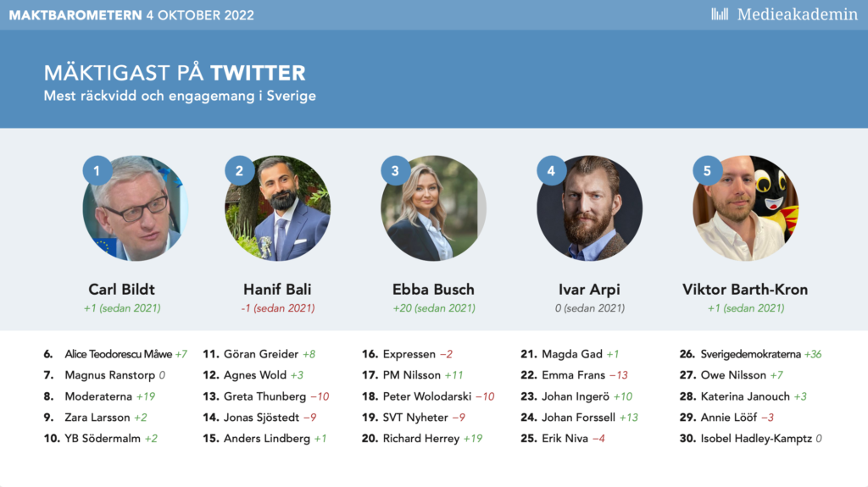The image size is (868, 487).
Task: Click the Maktbarometern 4 Oktober 2022 title
Action: [x=131, y=15]
